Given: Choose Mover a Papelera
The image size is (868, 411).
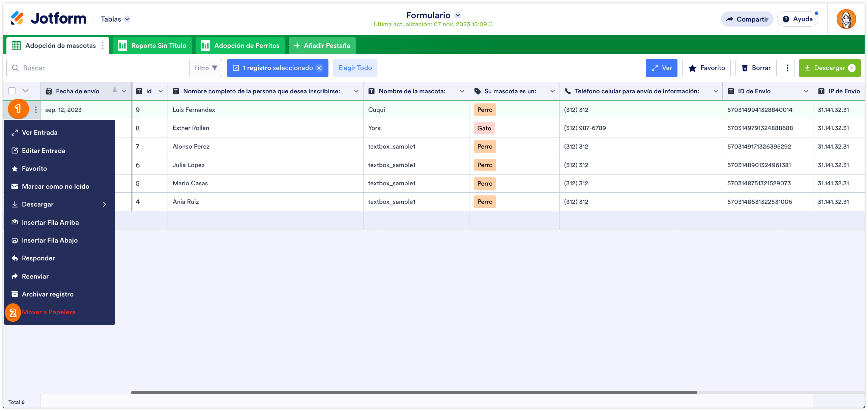Looking at the screenshot, I should tap(49, 312).
